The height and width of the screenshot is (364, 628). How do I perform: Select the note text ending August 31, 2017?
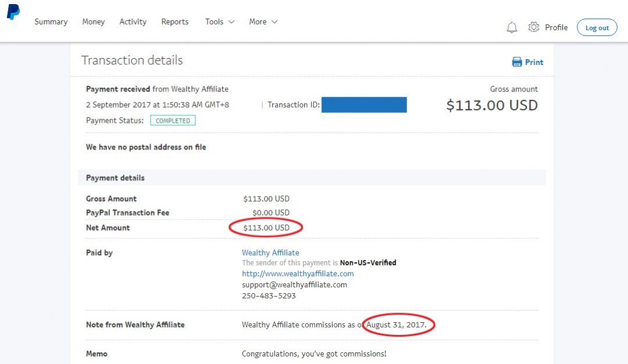[x=334, y=325]
